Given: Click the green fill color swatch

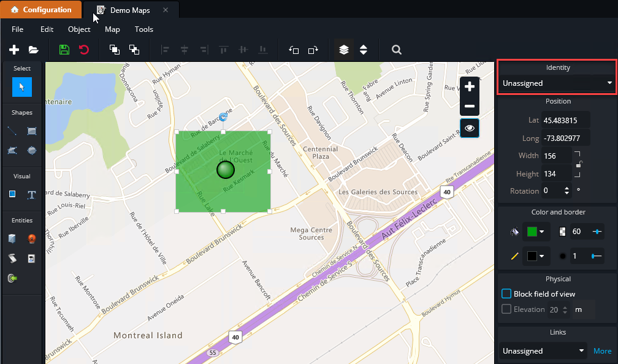Looking at the screenshot, I should (x=532, y=232).
